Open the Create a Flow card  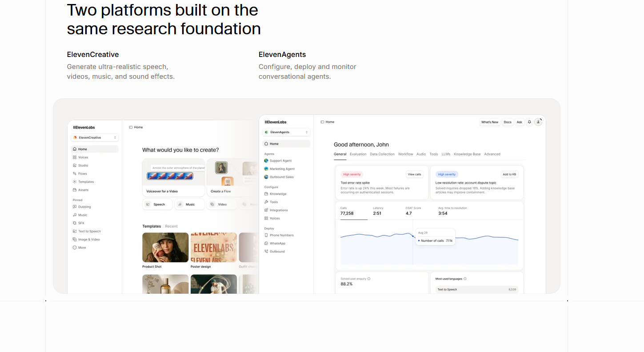[x=232, y=178]
